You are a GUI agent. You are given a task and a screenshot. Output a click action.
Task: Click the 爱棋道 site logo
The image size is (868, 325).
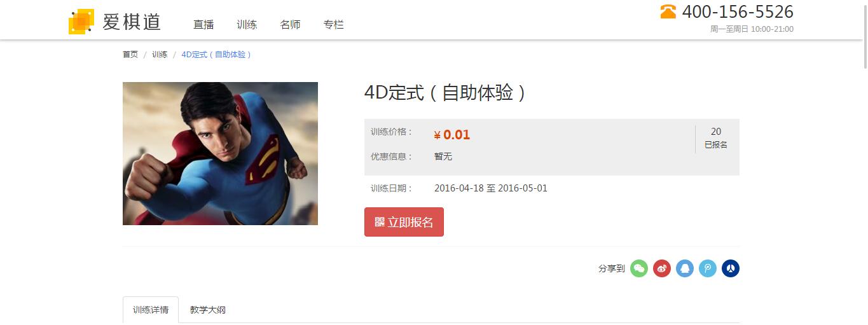point(114,22)
